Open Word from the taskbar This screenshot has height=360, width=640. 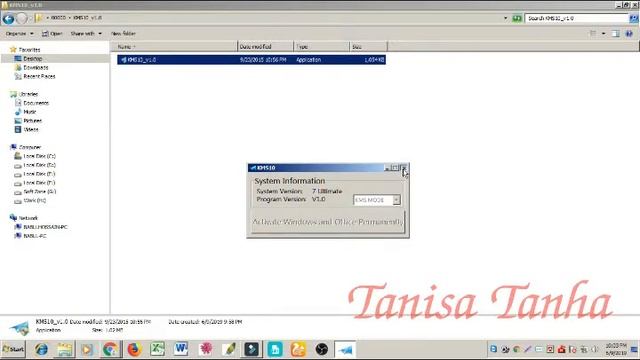point(181,349)
